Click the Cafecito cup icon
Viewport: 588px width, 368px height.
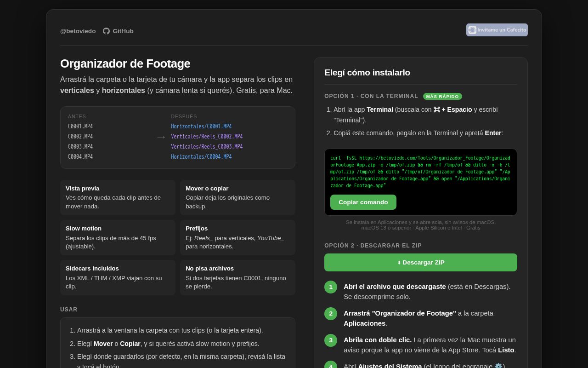click(x=472, y=30)
